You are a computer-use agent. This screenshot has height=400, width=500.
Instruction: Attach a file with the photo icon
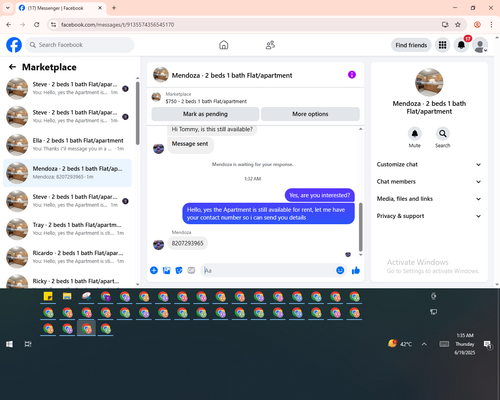coord(166,270)
